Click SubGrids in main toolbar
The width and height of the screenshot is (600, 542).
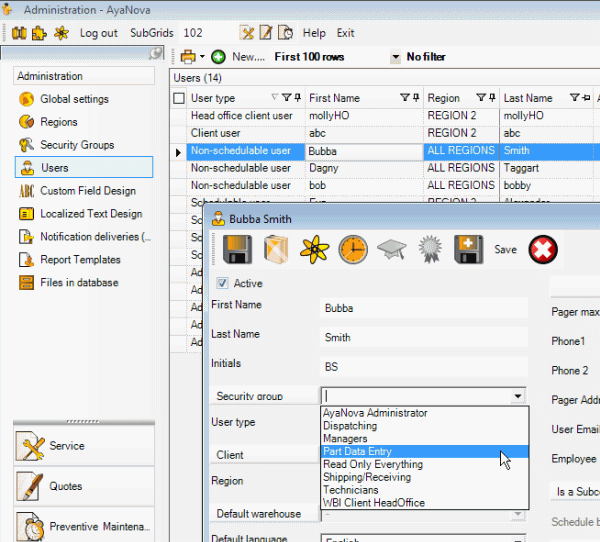(152, 33)
